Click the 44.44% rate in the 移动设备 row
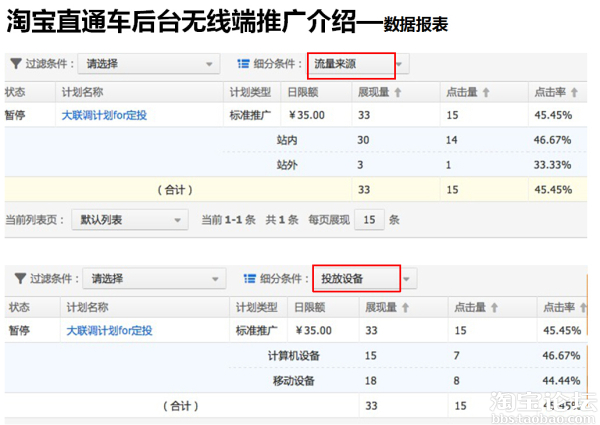Viewport: 600px width, 425px height. (561, 381)
